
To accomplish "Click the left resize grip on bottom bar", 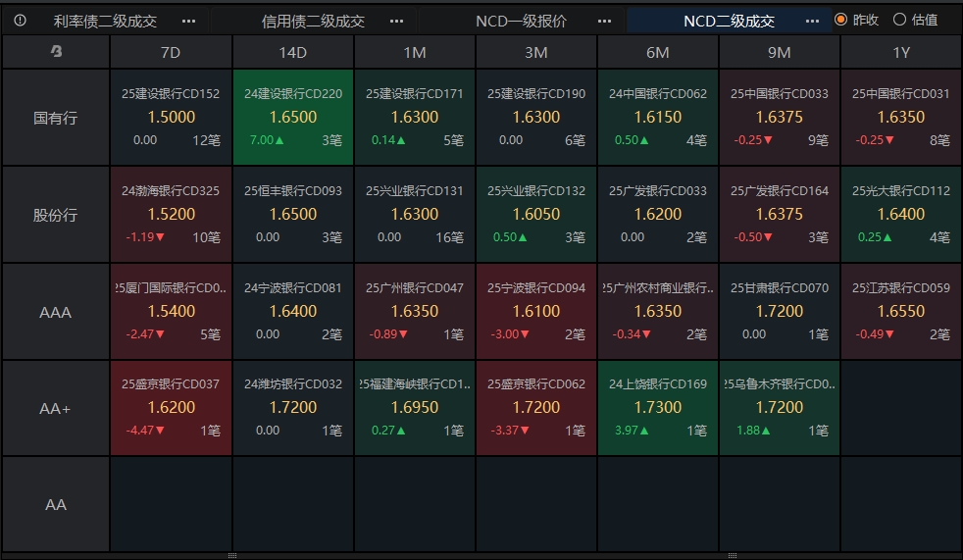I will point(232,556).
